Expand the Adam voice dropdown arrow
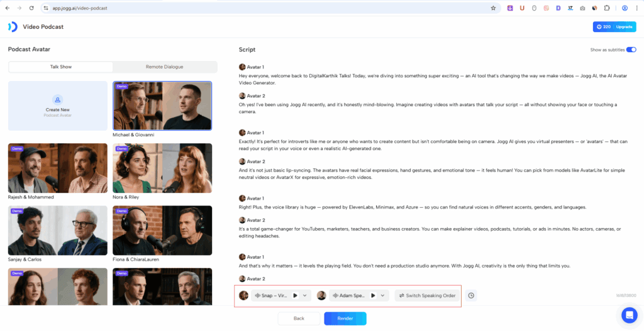 tap(382, 295)
